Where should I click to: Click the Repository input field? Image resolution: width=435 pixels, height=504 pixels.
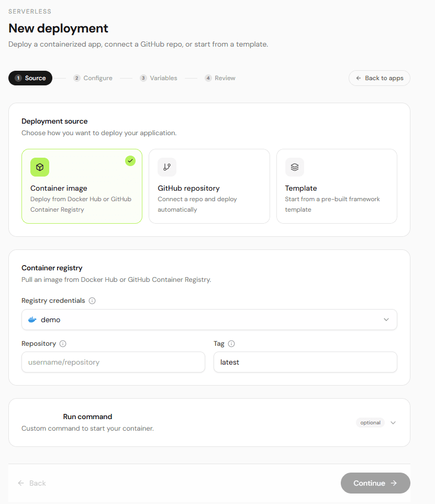click(x=113, y=362)
